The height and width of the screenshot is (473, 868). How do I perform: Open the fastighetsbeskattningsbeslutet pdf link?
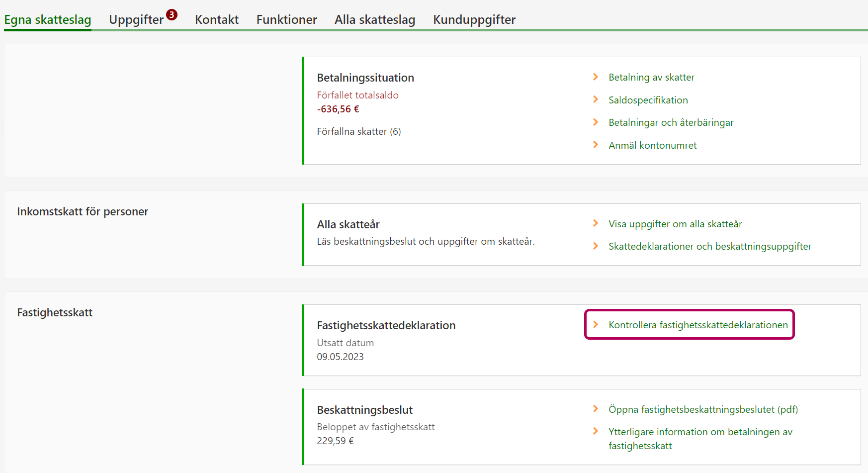click(703, 409)
